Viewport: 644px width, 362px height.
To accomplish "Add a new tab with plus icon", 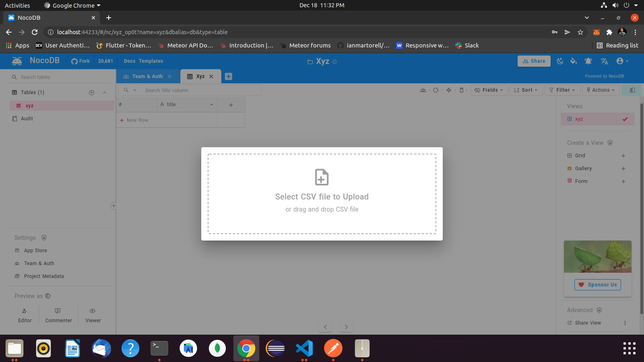I will pos(229,76).
